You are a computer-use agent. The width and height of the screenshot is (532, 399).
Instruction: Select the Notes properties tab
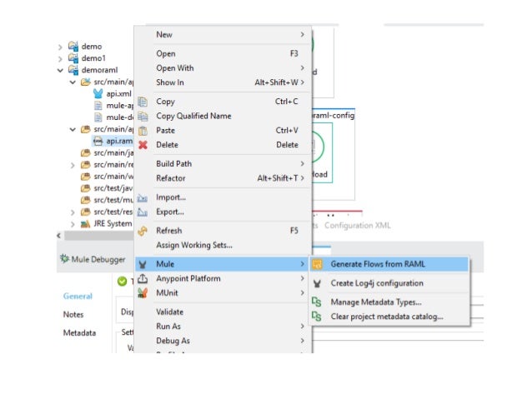pos(73,315)
